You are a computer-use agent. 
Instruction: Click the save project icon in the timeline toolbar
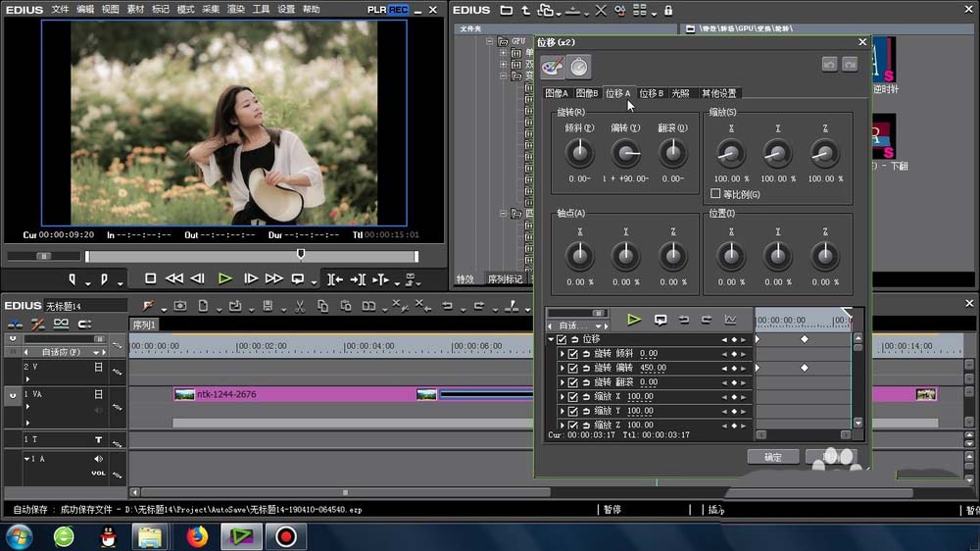click(268, 306)
